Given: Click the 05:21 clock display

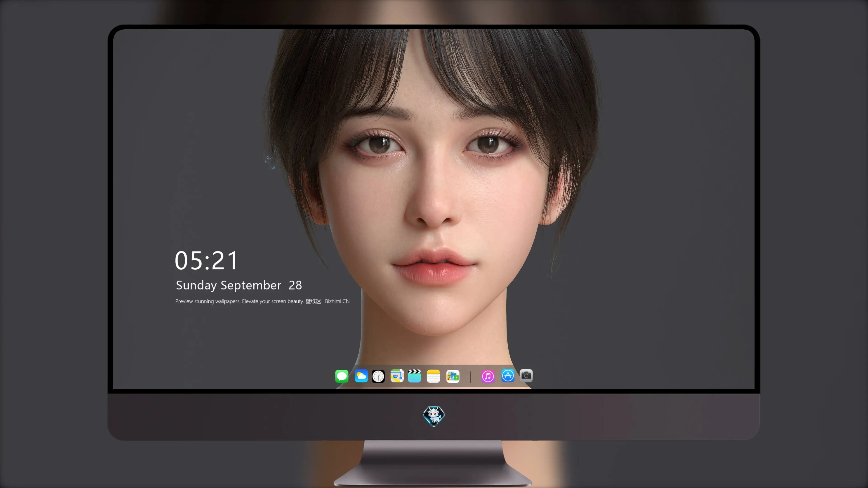Looking at the screenshot, I should [x=206, y=261].
